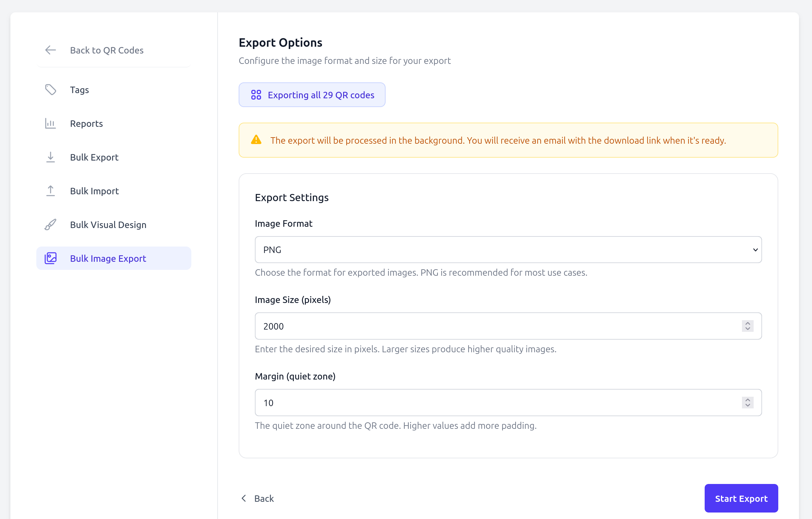Decrement the Margin value with the stepper
This screenshot has height=519, width=812.
[747, 405]
